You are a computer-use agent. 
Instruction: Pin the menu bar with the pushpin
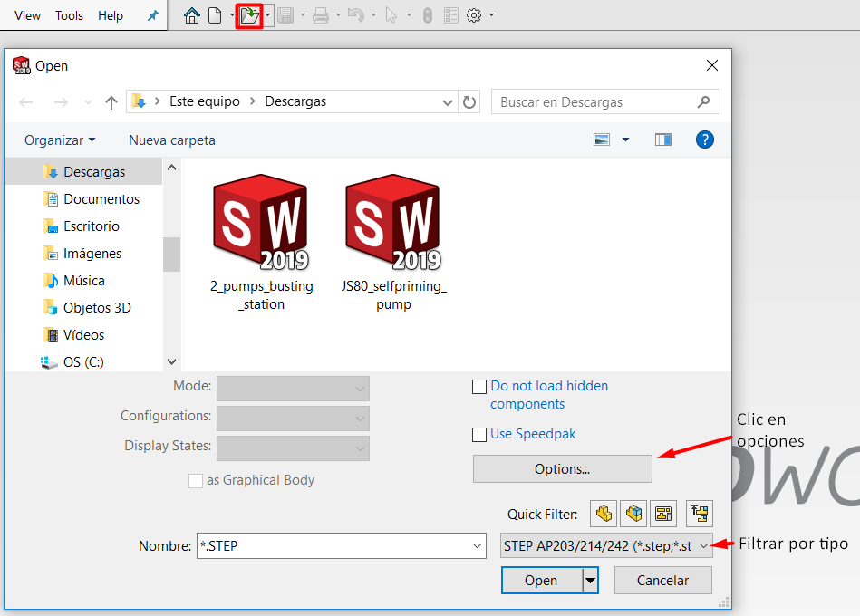(x=153, y=15)
